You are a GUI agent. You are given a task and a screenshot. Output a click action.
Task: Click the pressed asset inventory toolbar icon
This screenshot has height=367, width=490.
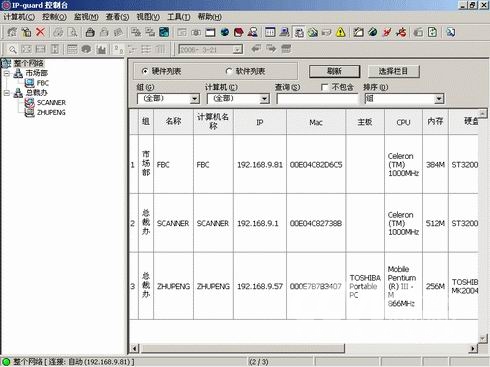(x=299, y=32)
